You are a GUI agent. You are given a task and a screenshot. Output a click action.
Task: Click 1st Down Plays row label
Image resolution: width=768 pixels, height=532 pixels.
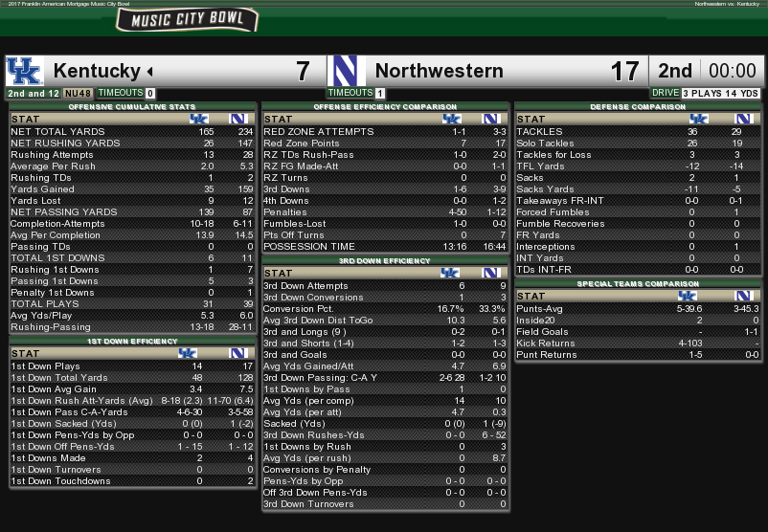click(x=45, y=366)
